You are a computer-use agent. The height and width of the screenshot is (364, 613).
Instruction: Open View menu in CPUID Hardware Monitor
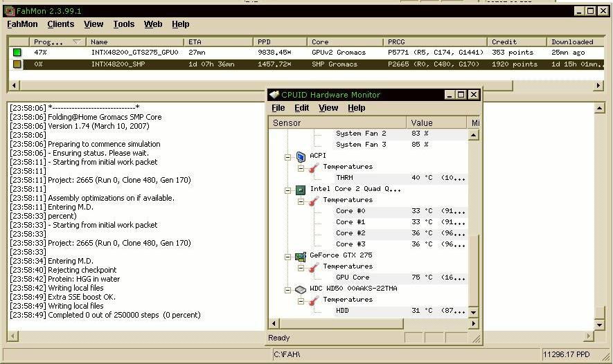pyautogui.click(x=328, y=108)
